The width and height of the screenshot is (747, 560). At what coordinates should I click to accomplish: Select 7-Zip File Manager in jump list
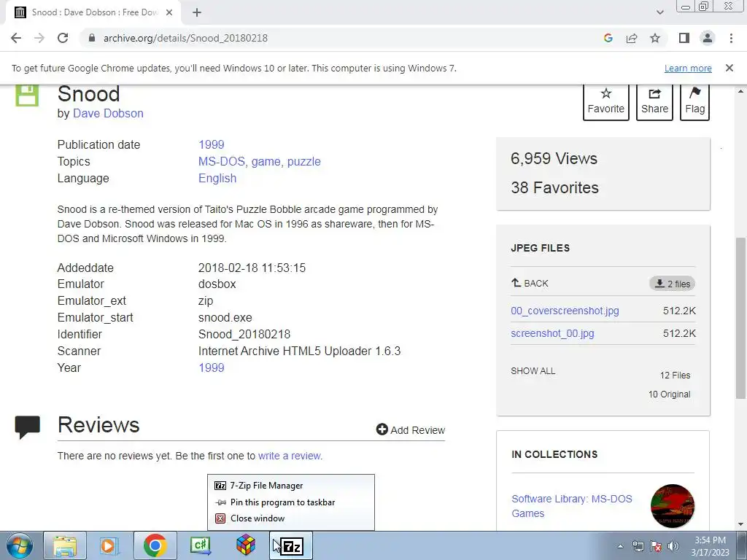coord(291,485)
